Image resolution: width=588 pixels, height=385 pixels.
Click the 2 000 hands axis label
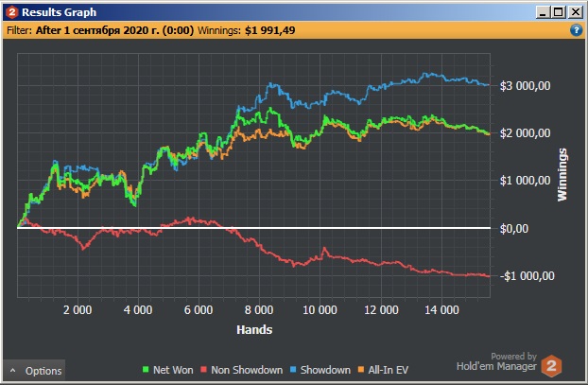point(78,310)
